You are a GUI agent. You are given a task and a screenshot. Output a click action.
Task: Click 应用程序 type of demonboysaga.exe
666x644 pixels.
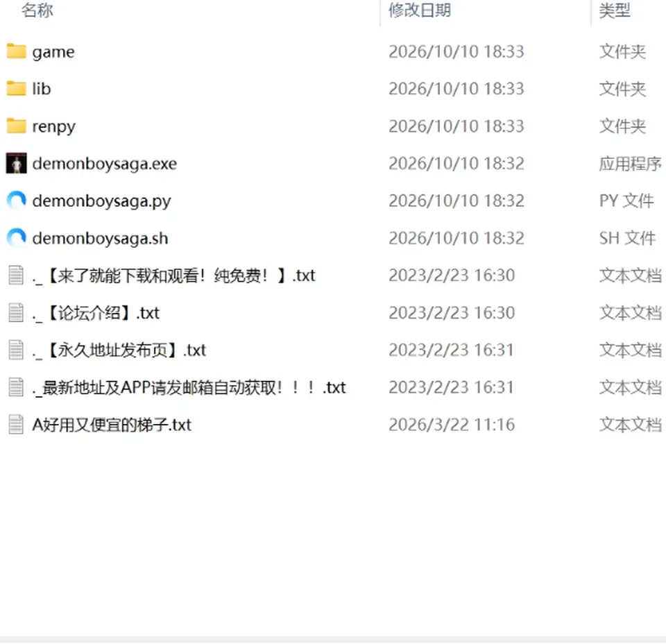pos(631,164)
